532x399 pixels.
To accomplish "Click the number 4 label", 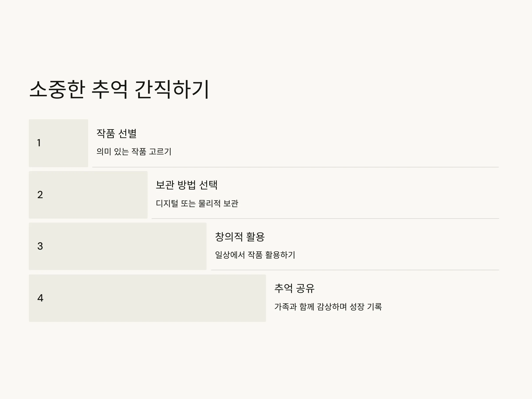I will pyautogui.click(x=40, y=298).
